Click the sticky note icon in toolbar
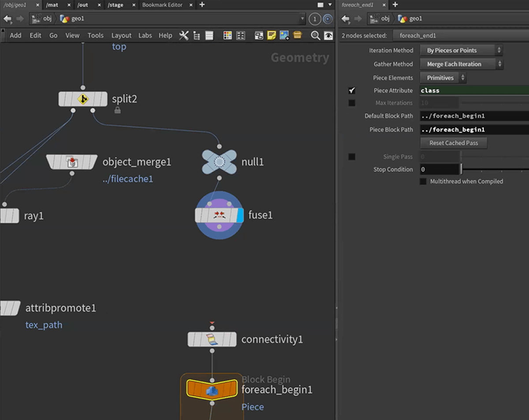The width and height of the screenshot is (529, 420). [x=272, y=36]
